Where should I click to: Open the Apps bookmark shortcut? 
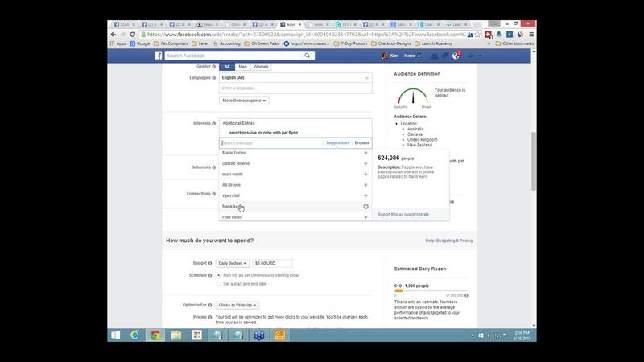[x=118, y=43]
